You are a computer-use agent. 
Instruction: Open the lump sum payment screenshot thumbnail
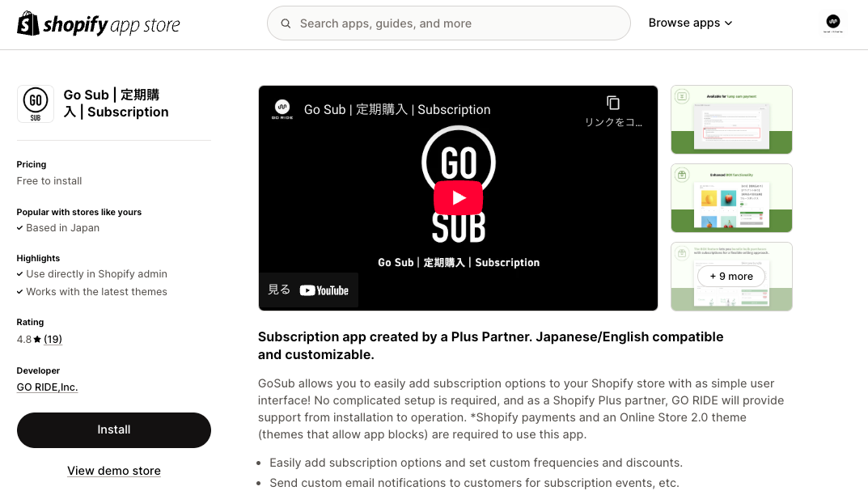[x=731, y=120]
